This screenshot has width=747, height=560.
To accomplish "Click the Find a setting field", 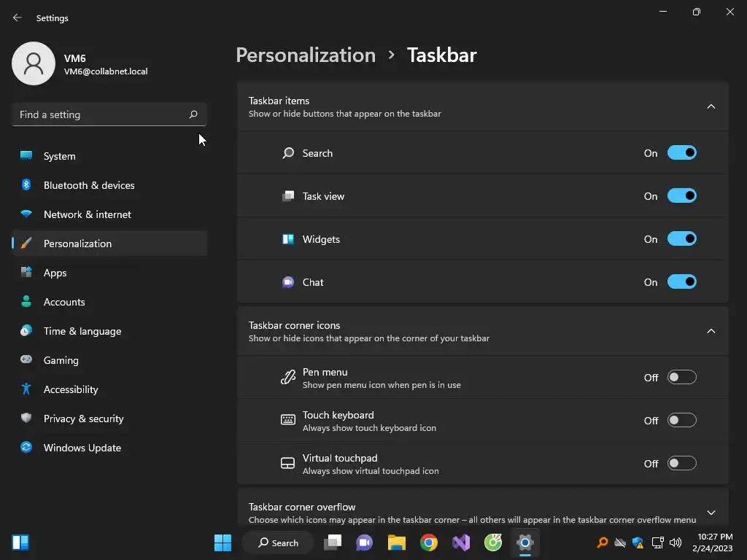I will tap(109, 114).
